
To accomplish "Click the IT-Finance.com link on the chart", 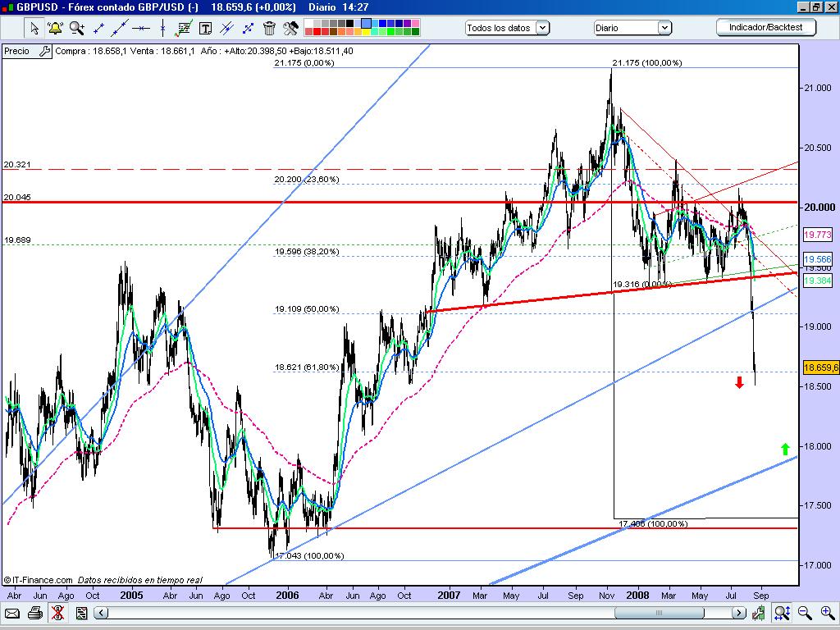I will (38, 580).
